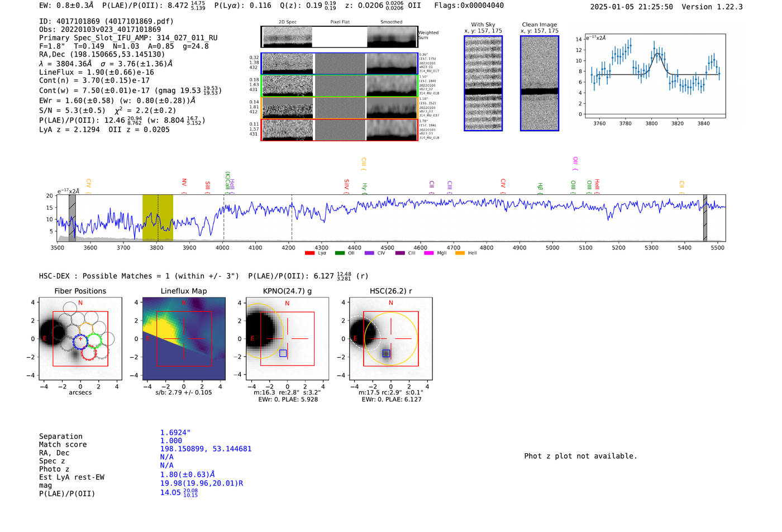Click the orange HeII legend swatch
The height and width of the screenshot is (532, 782).
[460, 253]
